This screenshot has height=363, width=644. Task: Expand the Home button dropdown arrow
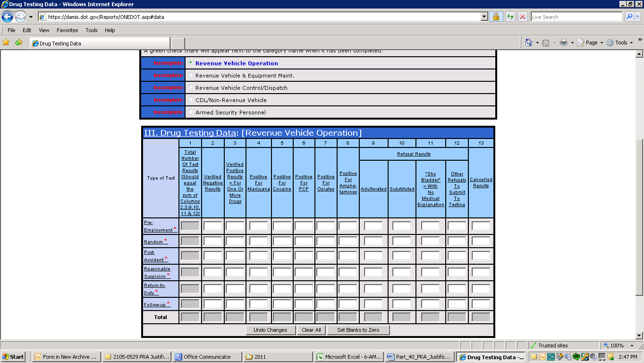(537, 43)
